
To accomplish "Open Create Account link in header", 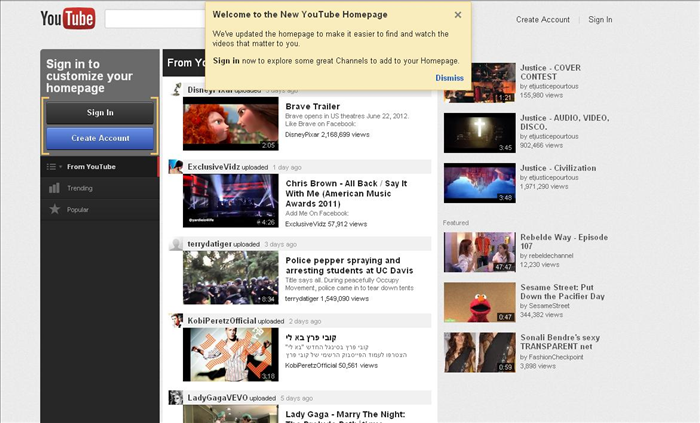I will pyautogui.click(x=543, y=20).
